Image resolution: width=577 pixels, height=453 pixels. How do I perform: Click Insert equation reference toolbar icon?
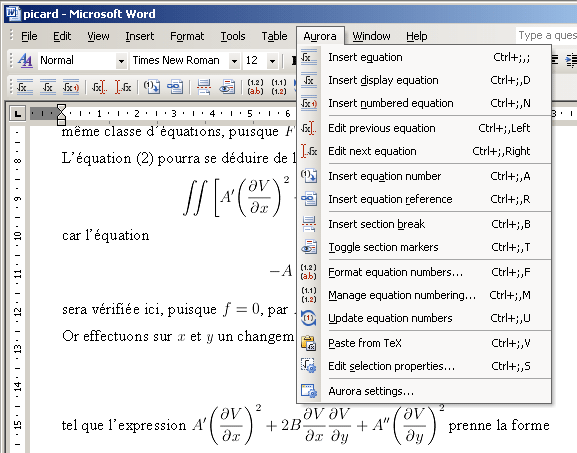[175, 87]
